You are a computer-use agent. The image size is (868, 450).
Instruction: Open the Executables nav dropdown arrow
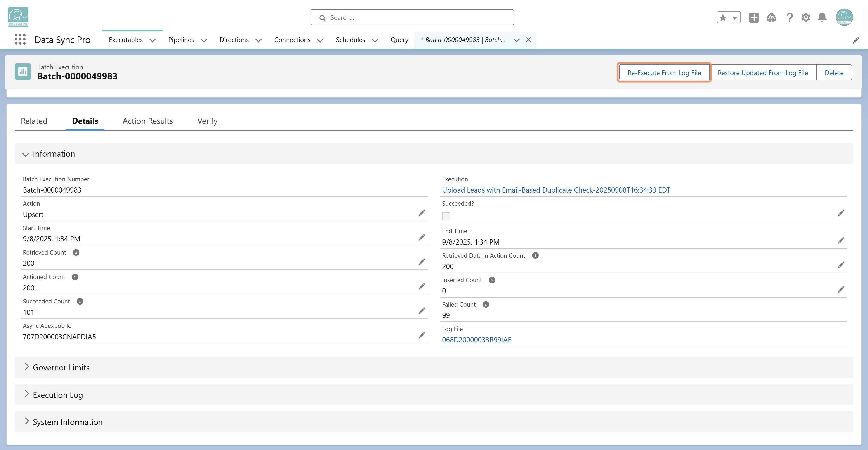(x=152, y=40)
